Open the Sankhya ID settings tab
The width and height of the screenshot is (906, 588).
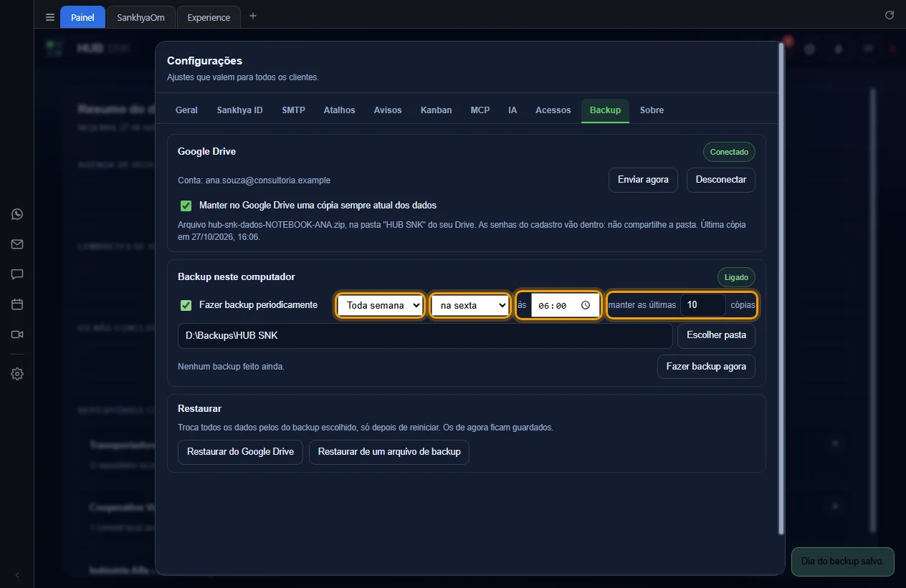pyautogui.click(x=239, y=110)
